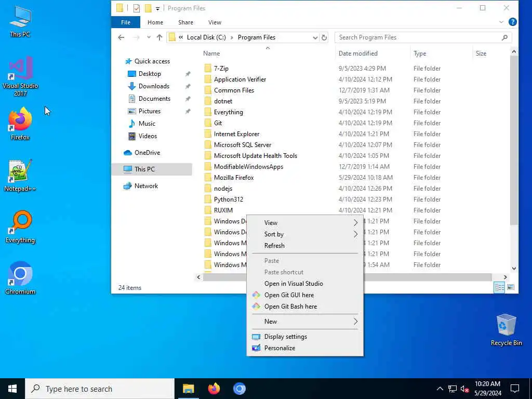This screenshot has height=399, width=532.
Task: Click the breadcrumb chevron before Local Disk
Action: (x=181, y=37)
